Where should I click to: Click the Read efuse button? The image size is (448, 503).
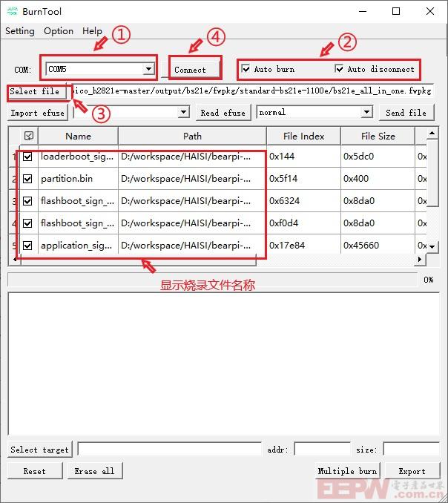[x=223, y=113]
